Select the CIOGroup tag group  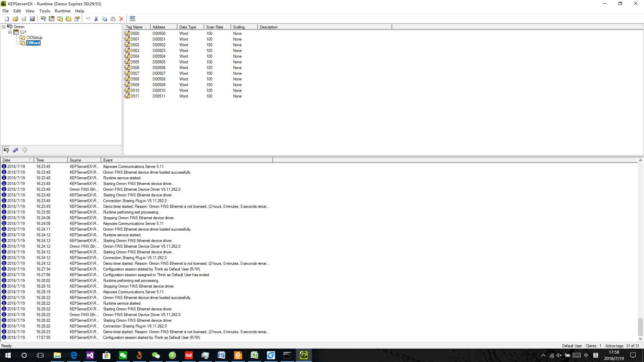pyautogui.click(x=34, y=38)
